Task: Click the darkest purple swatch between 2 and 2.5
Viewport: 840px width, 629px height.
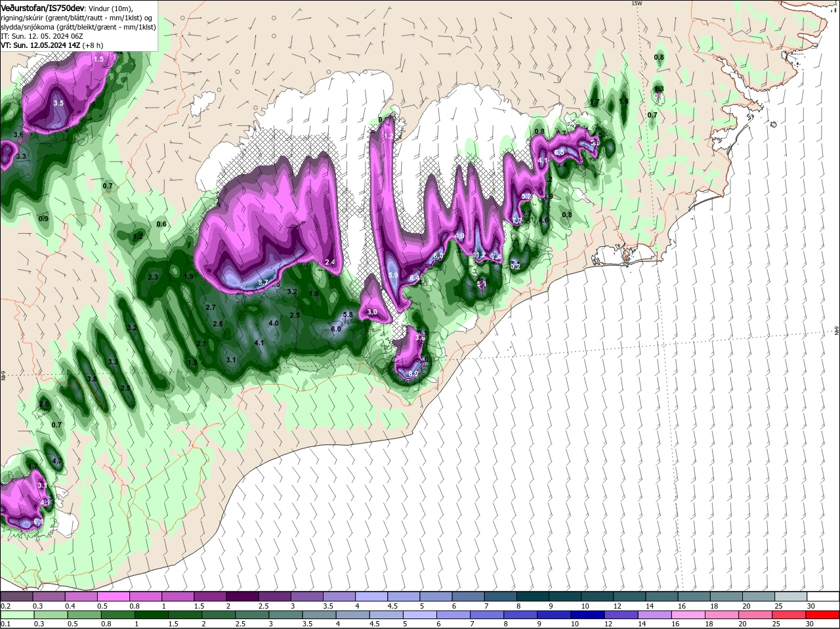Action: coord(243,596)
